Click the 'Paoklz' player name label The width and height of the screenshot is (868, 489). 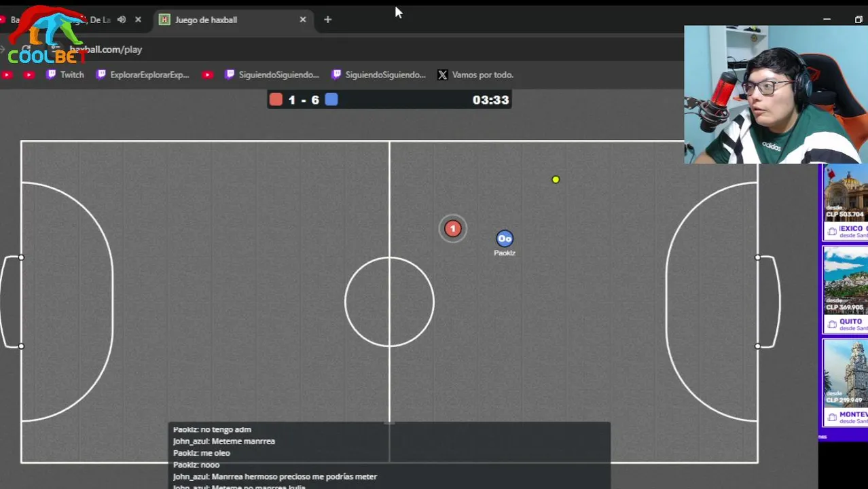tap(505, 253)
